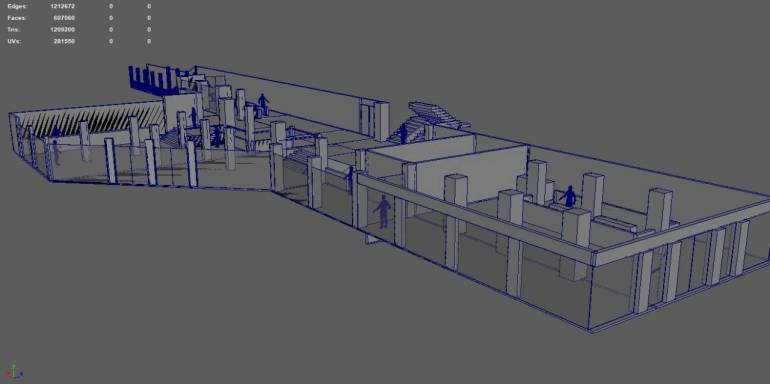Select the rightmost front facade column
Screen dimensions: 770x384
(738, 248)
